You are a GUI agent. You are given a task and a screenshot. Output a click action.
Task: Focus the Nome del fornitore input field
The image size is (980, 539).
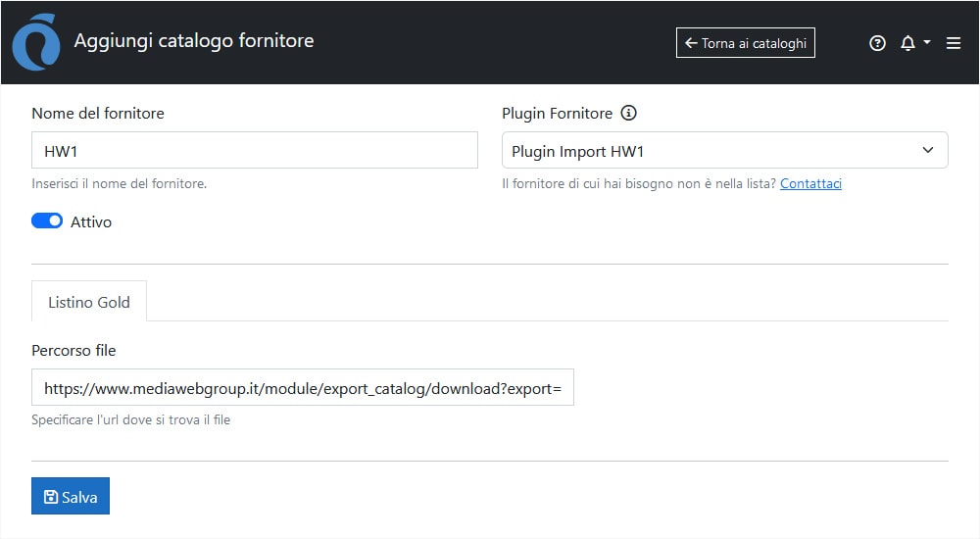(x=255, y=151)
